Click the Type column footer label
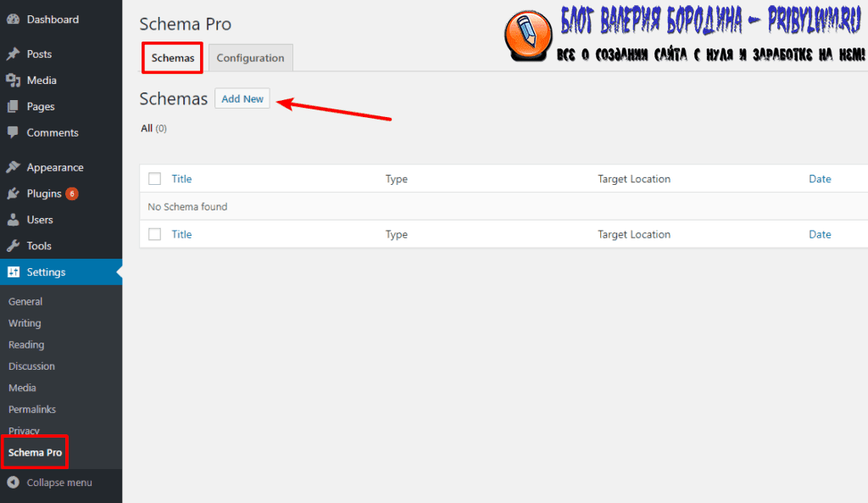The image size is (868, 503). pyautogui.click(x=397, y=234)
